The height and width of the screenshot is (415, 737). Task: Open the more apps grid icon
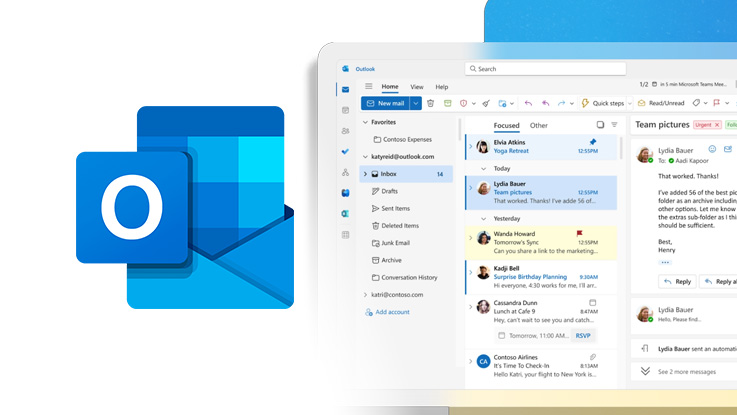pyautogui.click(x=345, y=235)
